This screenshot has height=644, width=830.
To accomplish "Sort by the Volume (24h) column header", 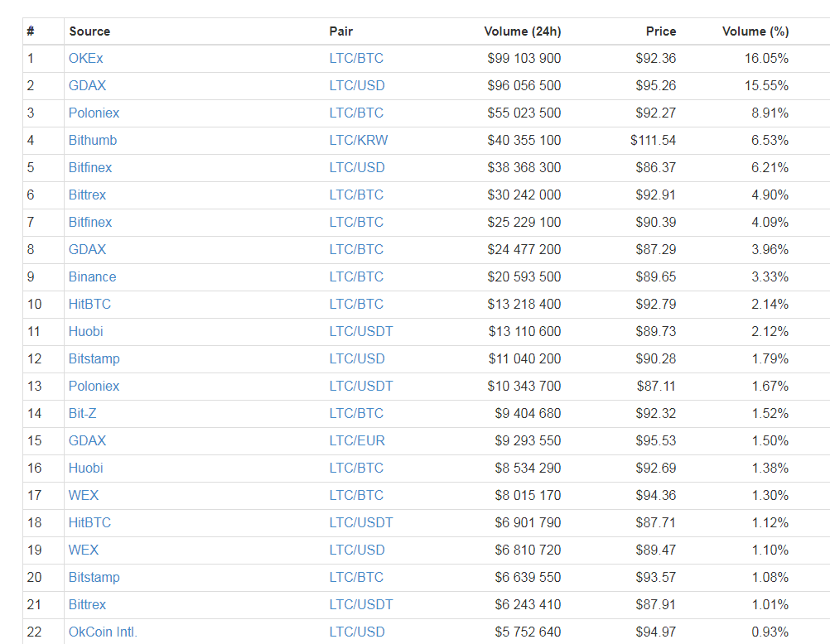I will point(523,31).
